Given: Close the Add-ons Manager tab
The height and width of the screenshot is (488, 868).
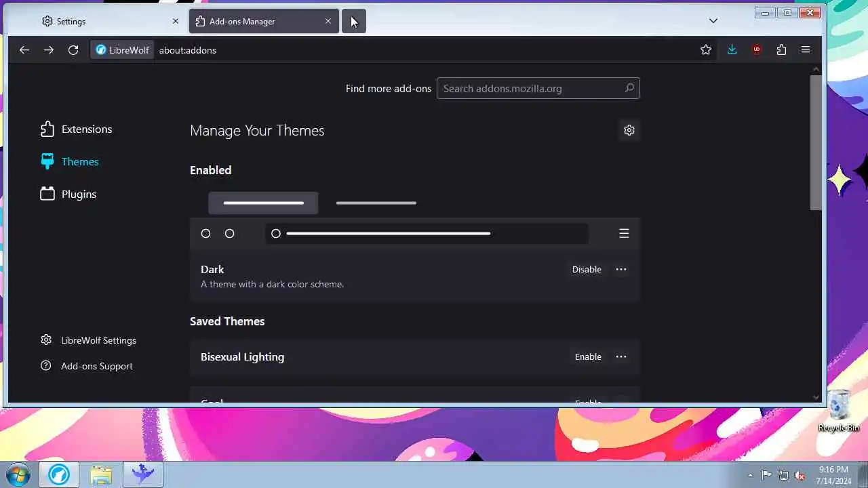Looking at the screenshot, I should point(328,21).
